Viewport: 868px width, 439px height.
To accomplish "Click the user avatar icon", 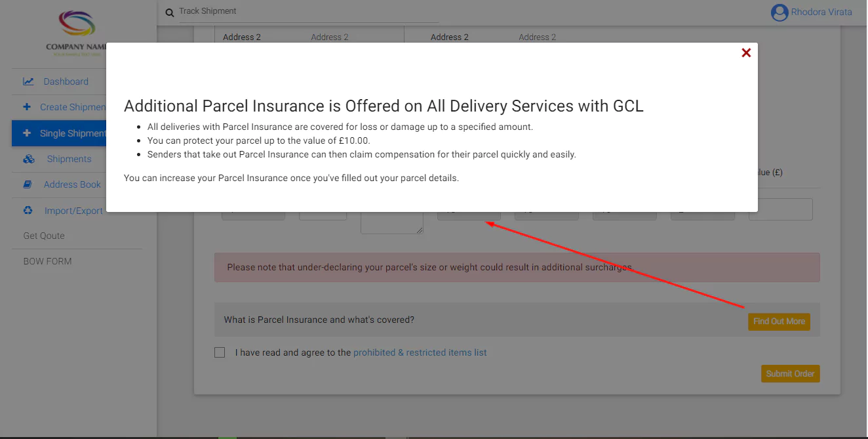I will (779, 12).
